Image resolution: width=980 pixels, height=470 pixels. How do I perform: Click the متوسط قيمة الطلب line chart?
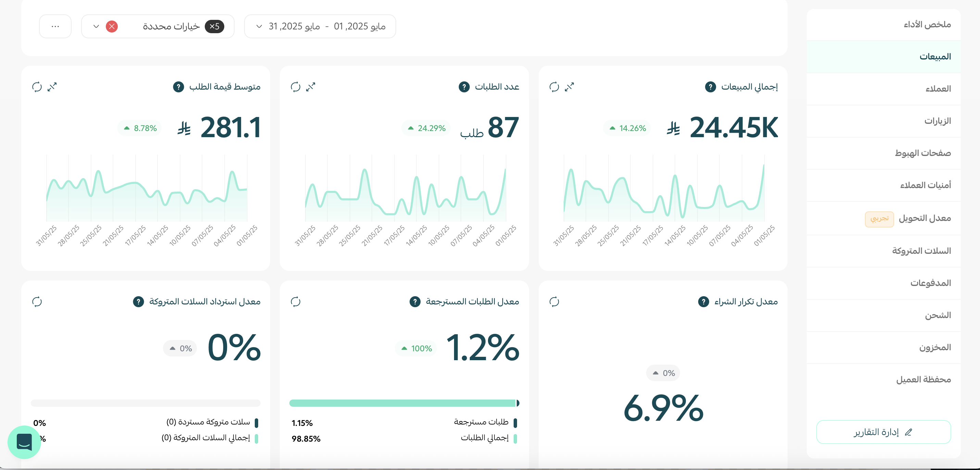147,188
